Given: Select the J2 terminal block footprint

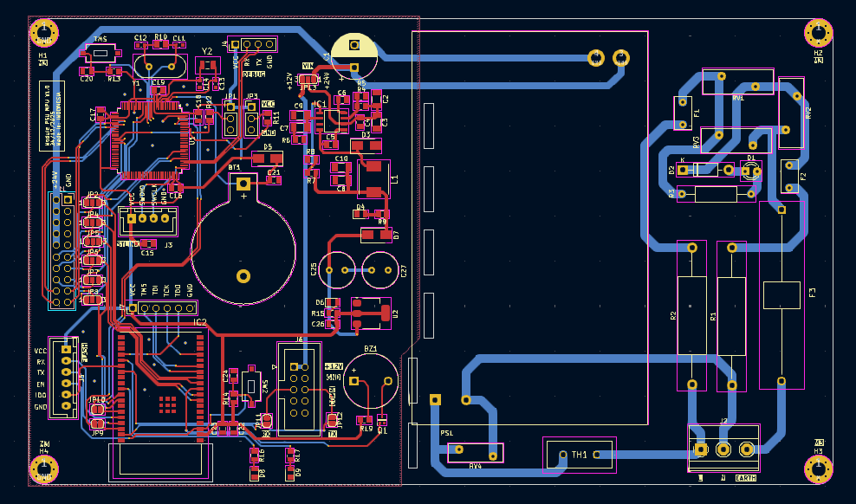Looking at the screenshot, I should (723, 449).
